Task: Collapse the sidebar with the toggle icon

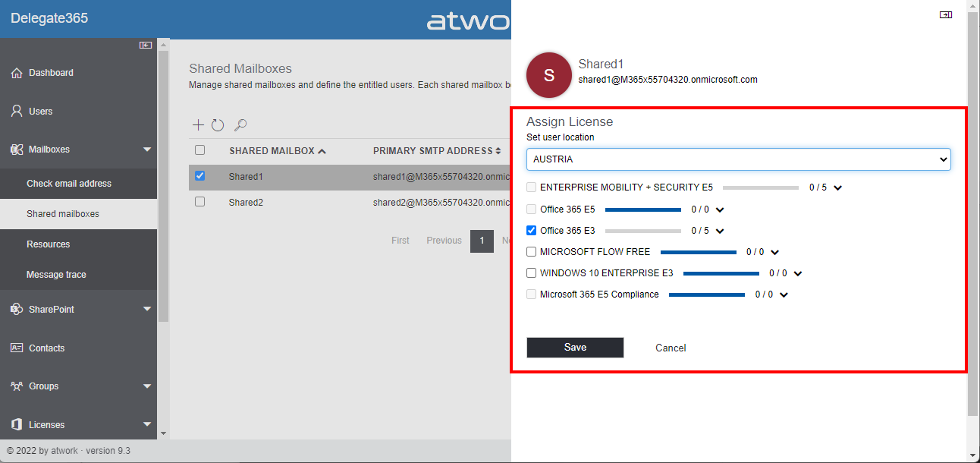Action: pos(146,46)
